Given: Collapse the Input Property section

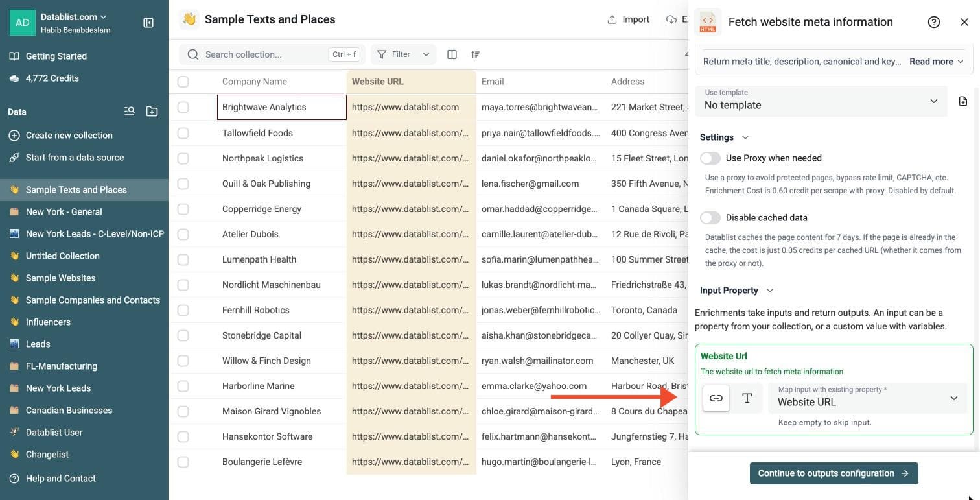Looking at the screenshot, I should pos(736,291).
